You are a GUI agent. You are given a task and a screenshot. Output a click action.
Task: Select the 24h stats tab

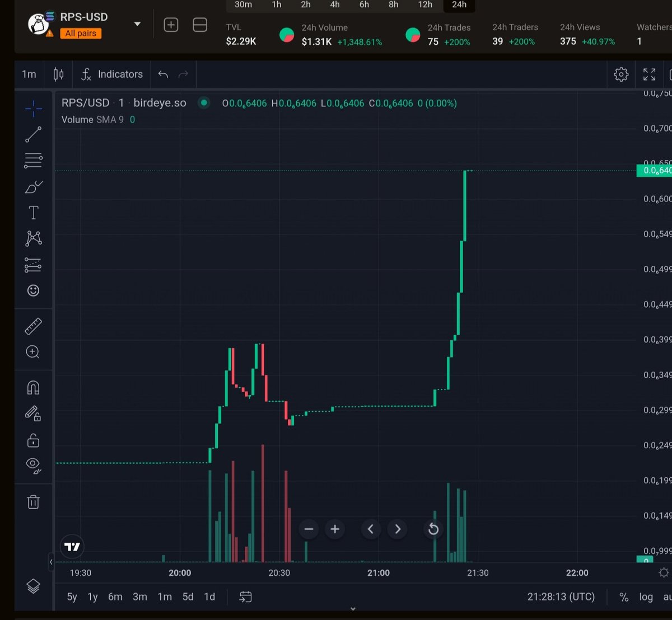459,4
